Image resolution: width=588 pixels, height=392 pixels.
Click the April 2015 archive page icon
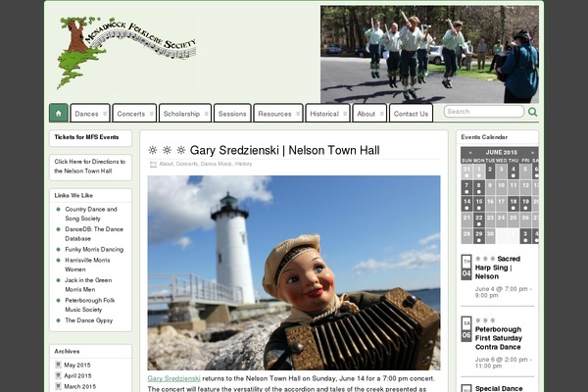(x=58, y=375)
